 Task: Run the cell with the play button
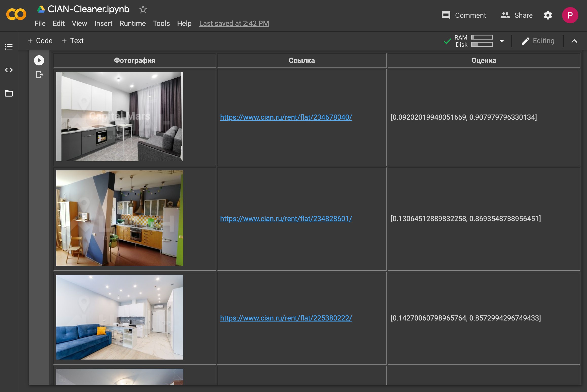point(39,60)
